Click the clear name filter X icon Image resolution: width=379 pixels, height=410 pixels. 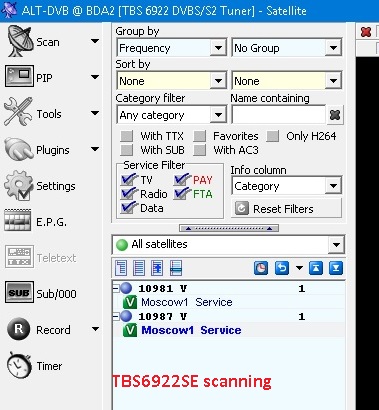tap(334, 115)
